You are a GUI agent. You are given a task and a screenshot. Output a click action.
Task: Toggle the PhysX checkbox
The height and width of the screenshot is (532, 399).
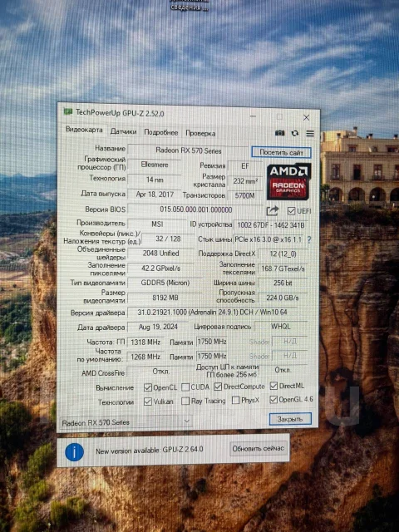click(x=235, y=401)
